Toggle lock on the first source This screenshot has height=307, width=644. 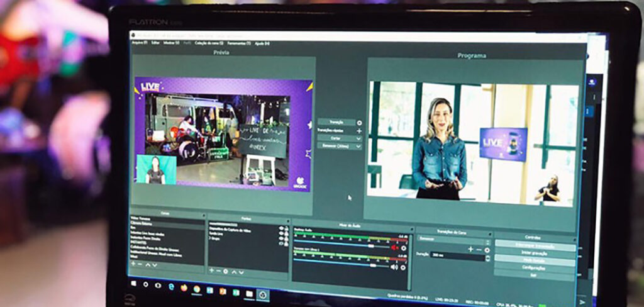pos(286,228)
